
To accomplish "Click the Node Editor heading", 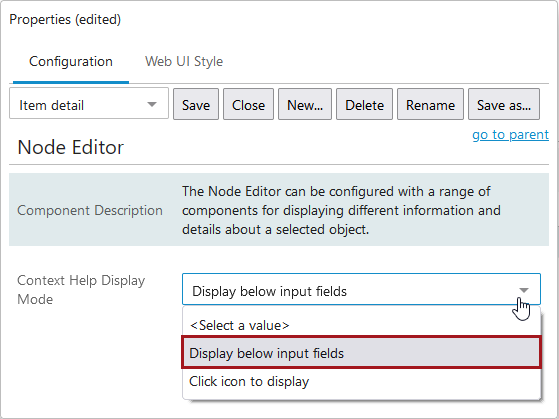I will [71, 147].
